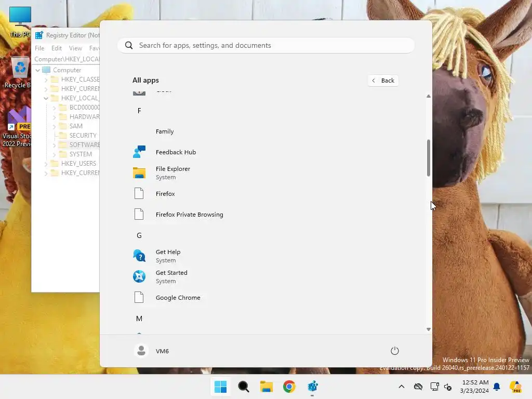
Task: Focus the Start search input field
Action: click(265, 46)
